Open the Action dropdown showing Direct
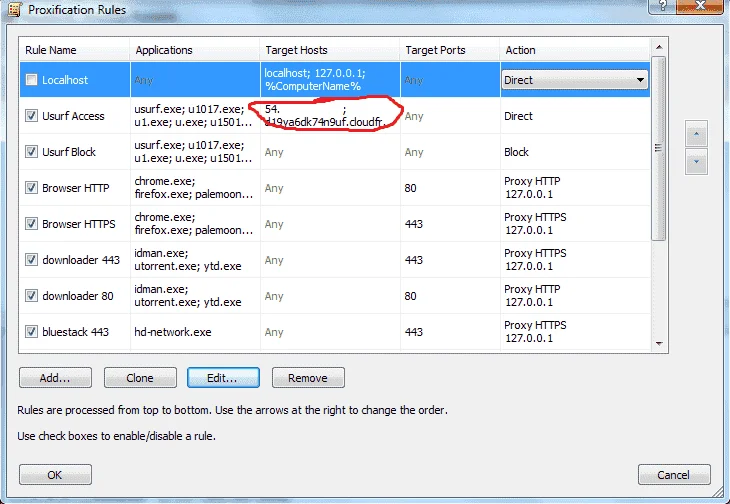730x504 pixels. coord(575,80)
